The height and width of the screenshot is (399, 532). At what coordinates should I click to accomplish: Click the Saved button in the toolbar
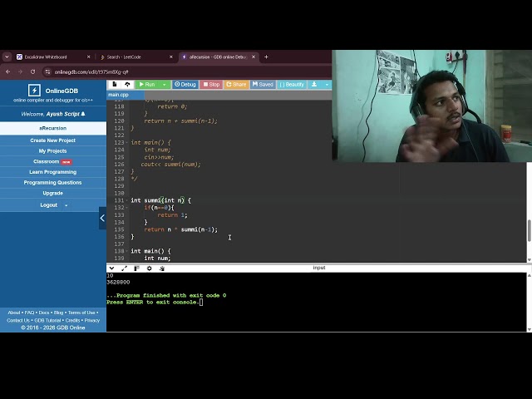pos(263,84)
